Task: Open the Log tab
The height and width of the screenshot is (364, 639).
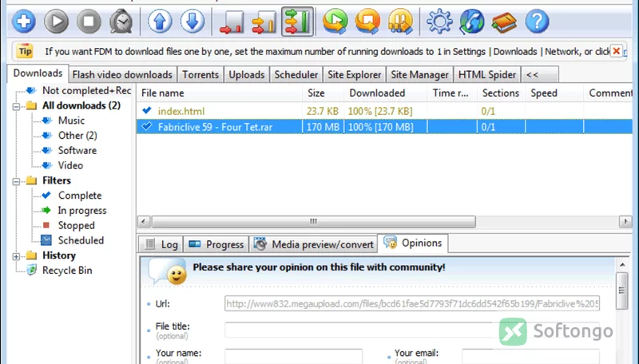Action: (x=161, y=244)
